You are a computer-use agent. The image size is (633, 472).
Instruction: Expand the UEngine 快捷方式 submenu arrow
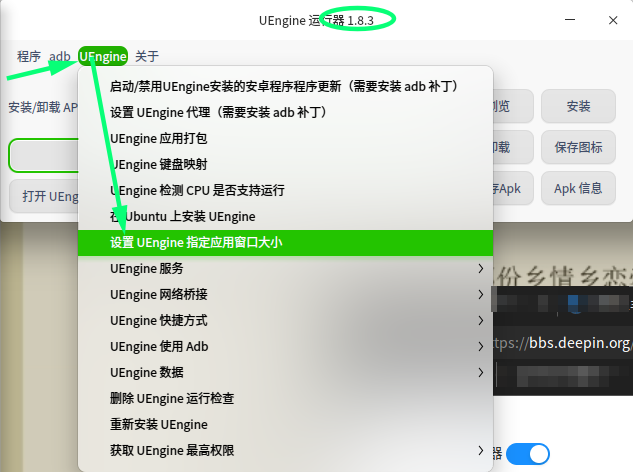click(480, 321)
